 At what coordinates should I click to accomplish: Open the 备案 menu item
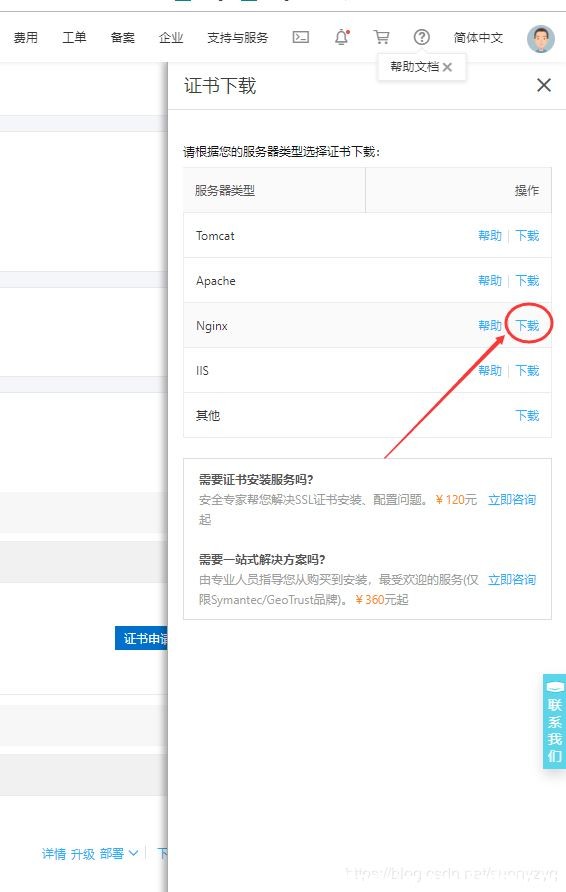pyautogui.click(x=122, y=38)
